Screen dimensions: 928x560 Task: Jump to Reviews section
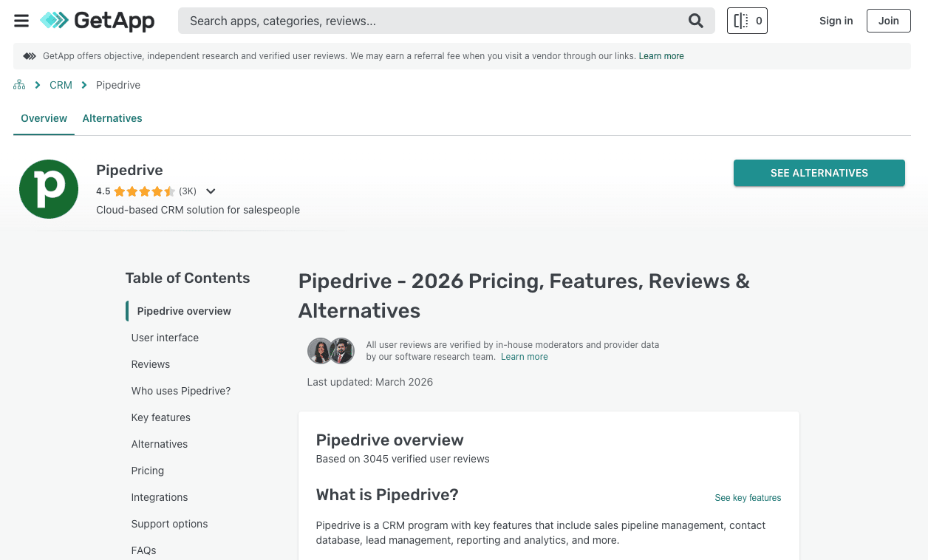(151, 364)
